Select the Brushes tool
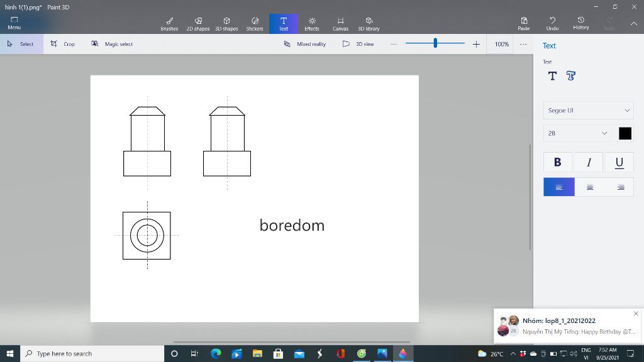This screenshot has width=644, height=362. [x=169, y=24]
